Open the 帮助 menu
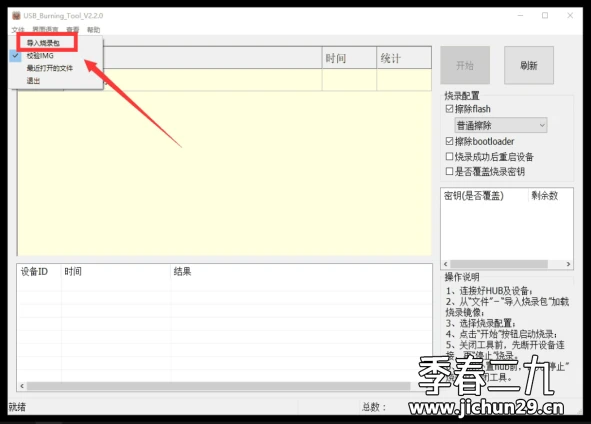This screenshot has width=591, height=424. tap(93, 29)
